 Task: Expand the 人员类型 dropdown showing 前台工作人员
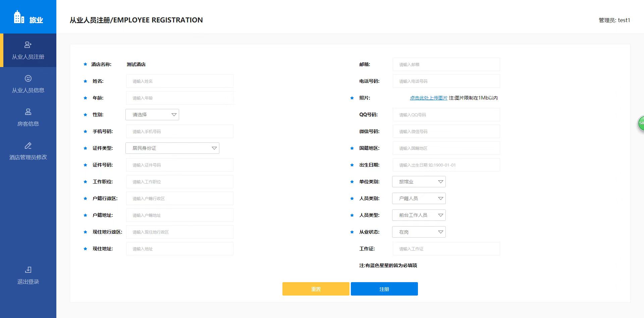pos(419,215)
